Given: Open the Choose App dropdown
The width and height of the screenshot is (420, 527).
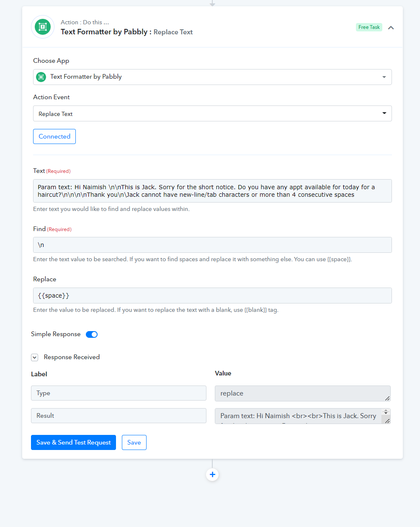Looking at the screenshot, I should tap(212, 77).
